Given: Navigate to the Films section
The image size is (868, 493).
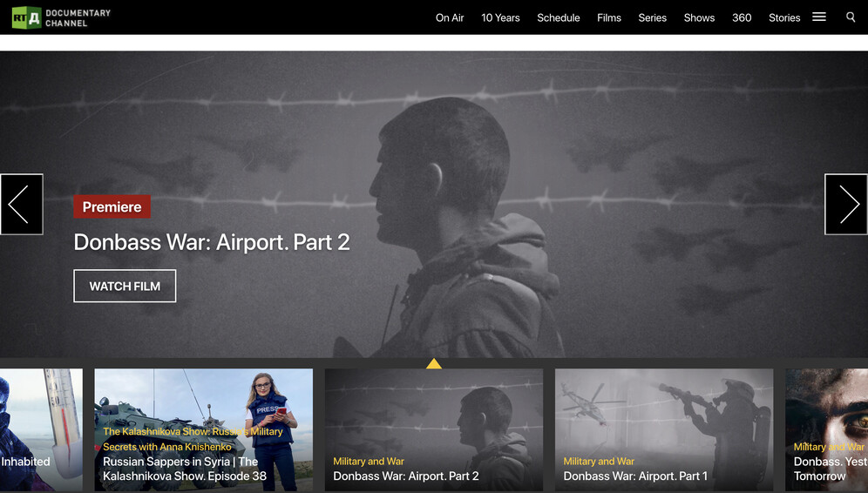Looking at the screenshot, I should [x=609, y=17].
